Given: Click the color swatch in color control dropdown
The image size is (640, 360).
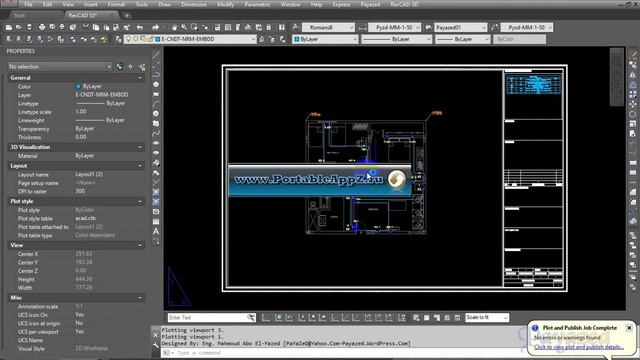Looking at the screenshot, I should tap(297, 39).
